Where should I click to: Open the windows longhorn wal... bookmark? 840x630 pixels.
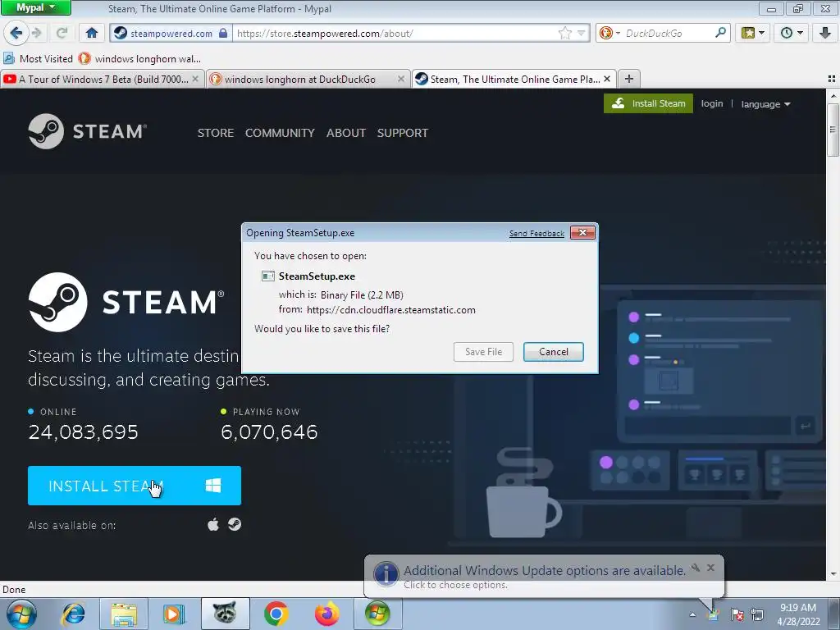(139, 58)
